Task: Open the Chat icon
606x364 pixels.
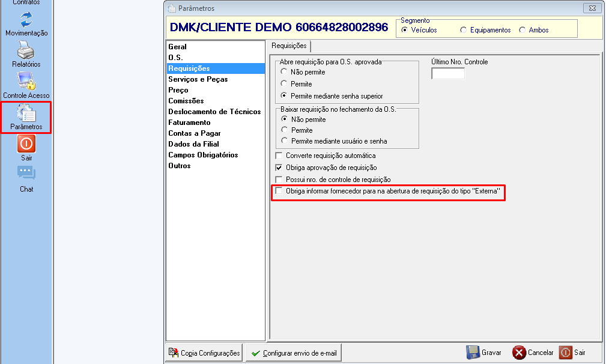Action: [x=26, y=173]
